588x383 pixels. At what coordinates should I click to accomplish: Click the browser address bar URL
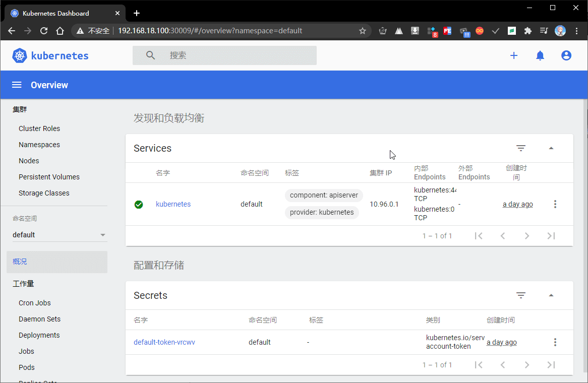tap(210, 31)
